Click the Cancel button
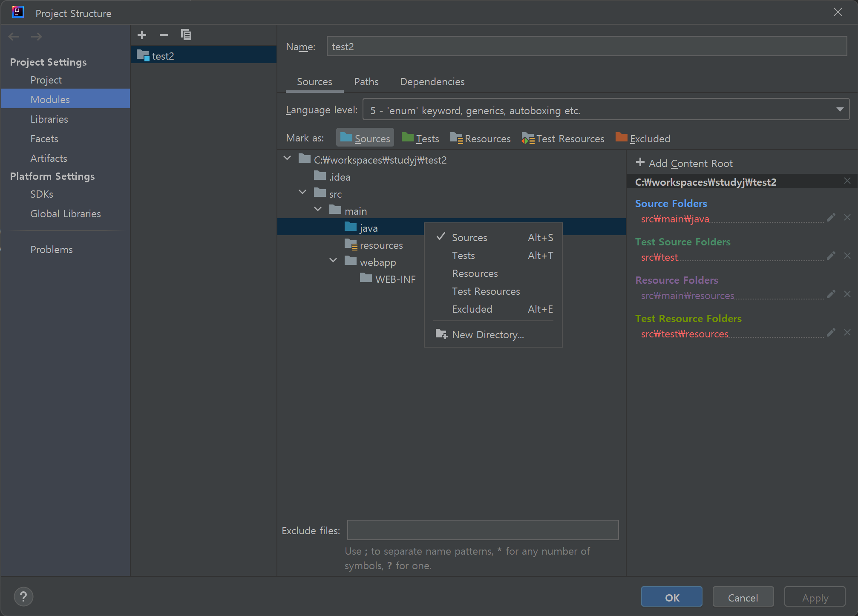This screenshot has height=616, width=858. [743, 597]
